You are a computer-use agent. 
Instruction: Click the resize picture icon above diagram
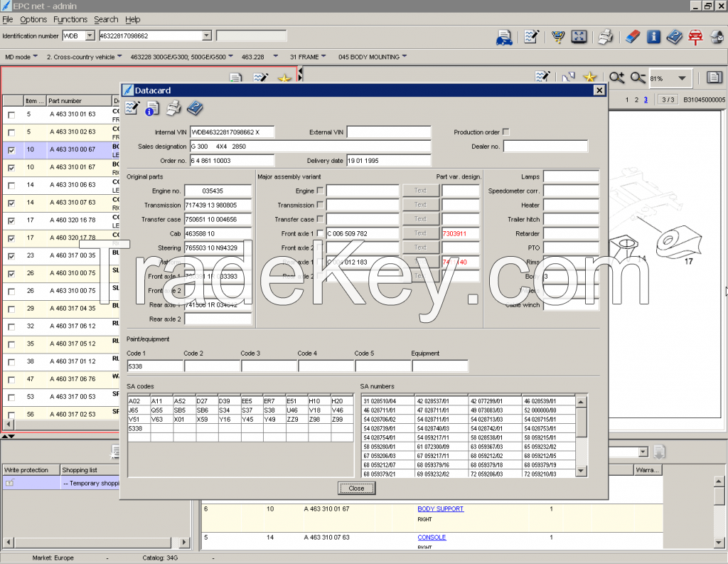568,77
